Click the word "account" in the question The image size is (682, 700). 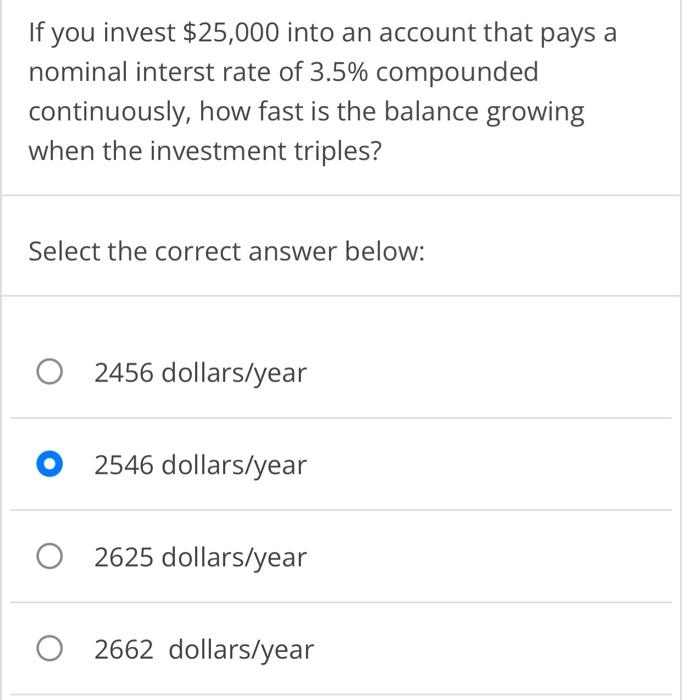point(423,33)
